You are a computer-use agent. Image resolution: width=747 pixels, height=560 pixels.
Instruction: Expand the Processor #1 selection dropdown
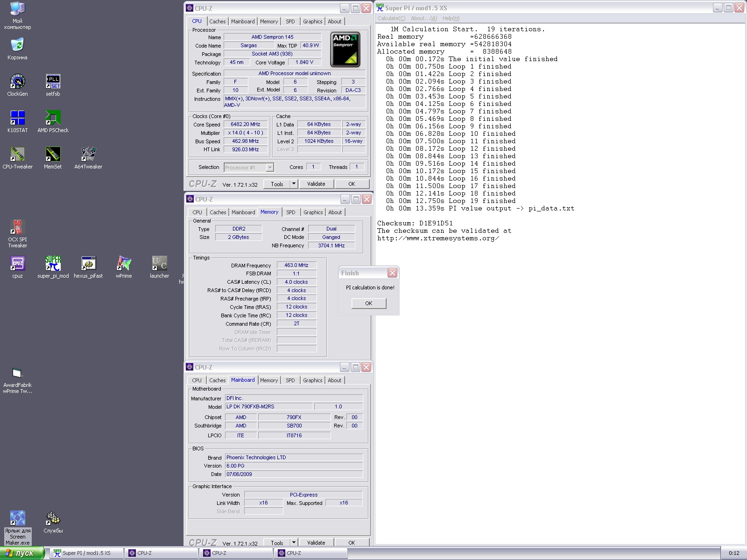tap(270, 168)
